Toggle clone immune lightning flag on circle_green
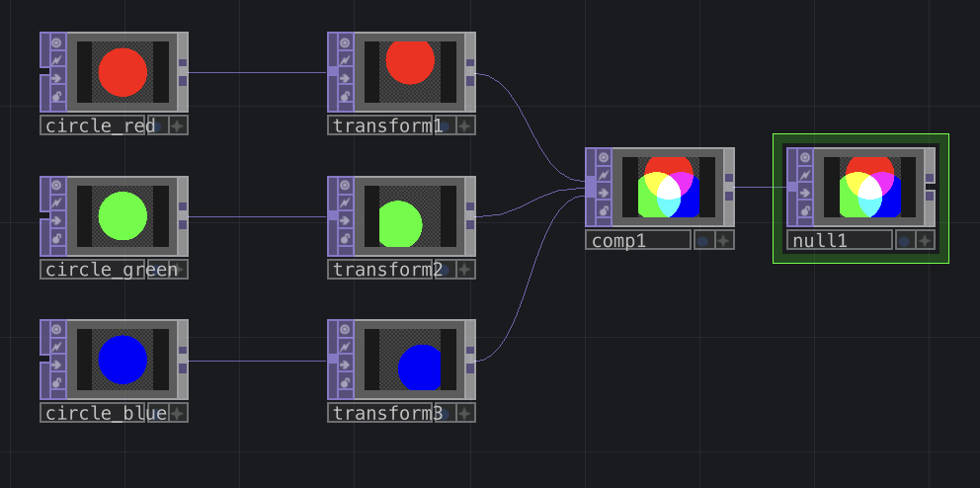 [x=57, y=203]
